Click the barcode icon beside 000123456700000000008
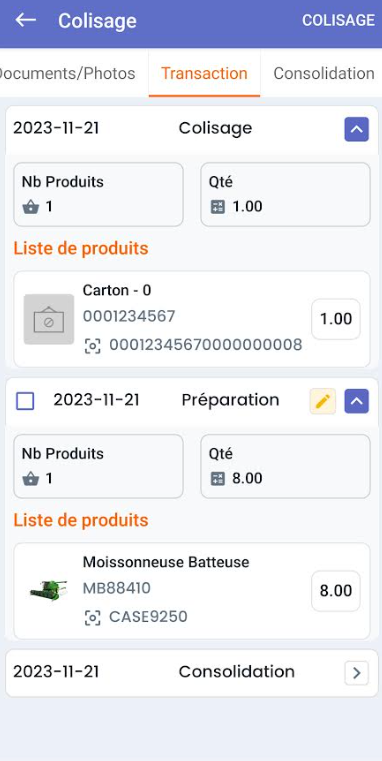Image resolution: width=382 pixels, height=761 pixels. coord(92,346)
